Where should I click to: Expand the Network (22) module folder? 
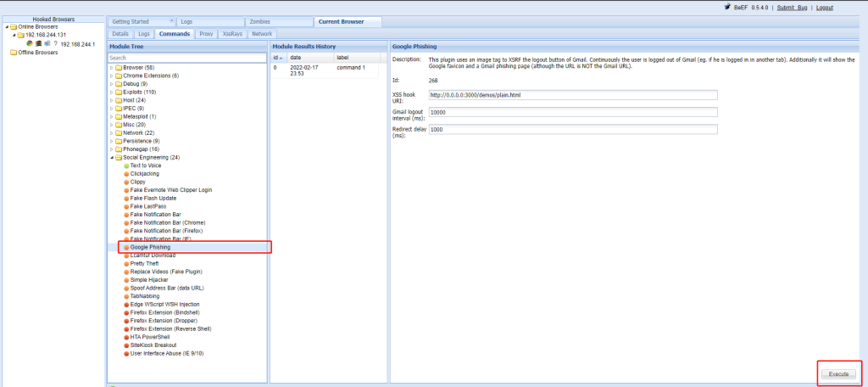(x=111, y=133)
